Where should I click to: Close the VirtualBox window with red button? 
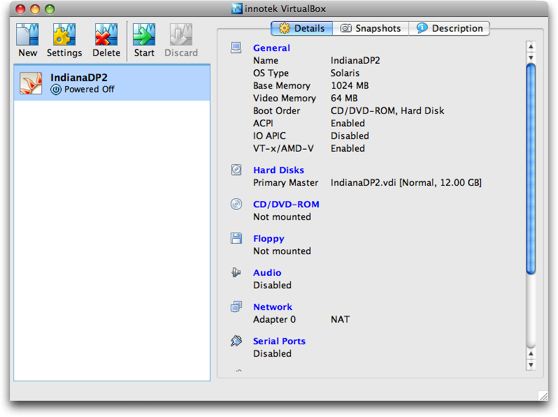point(20,9)
